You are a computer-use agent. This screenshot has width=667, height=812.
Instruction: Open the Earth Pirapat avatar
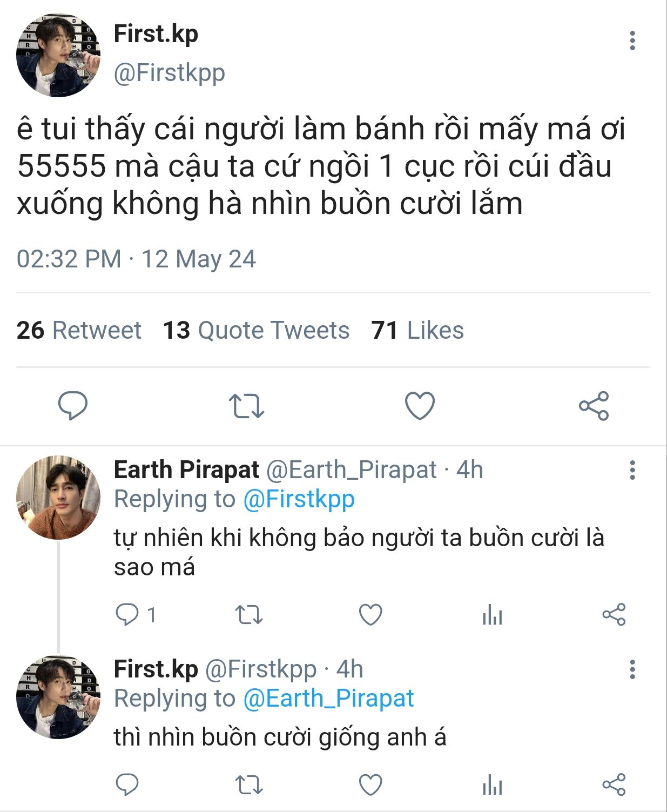(58, 498)
